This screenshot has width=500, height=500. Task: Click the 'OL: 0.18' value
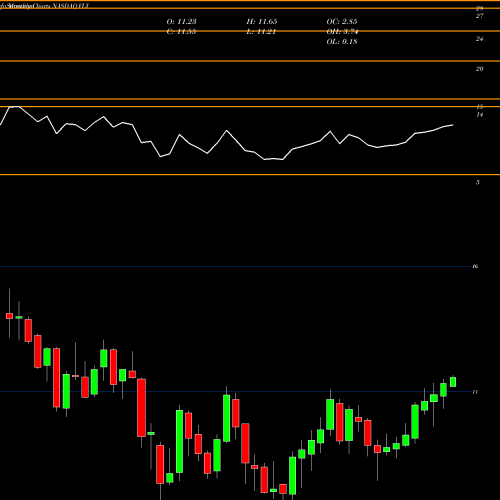pos(342,42)
